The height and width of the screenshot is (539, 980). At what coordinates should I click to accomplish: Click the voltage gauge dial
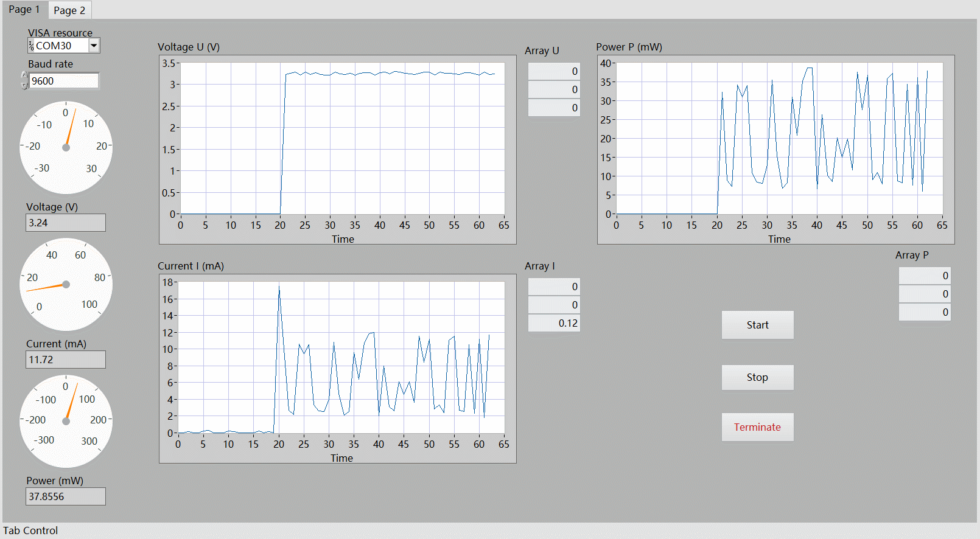tap(66, 147)
